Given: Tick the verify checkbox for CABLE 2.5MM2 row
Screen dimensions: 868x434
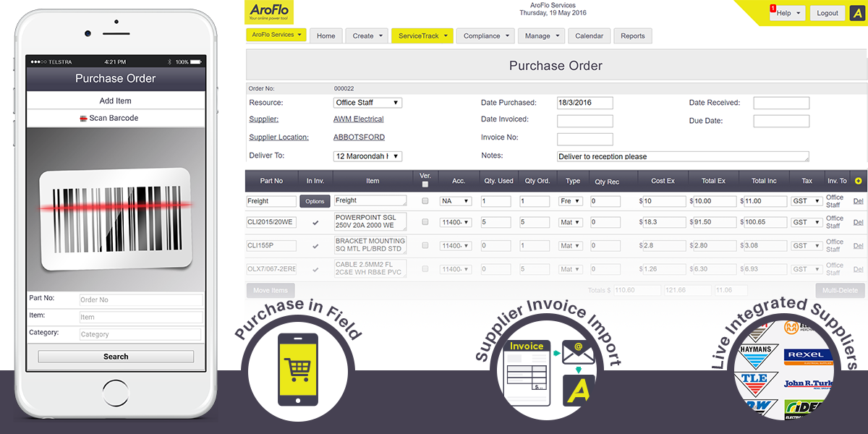Looking at the screenshot, I should (x=425, y=269).
